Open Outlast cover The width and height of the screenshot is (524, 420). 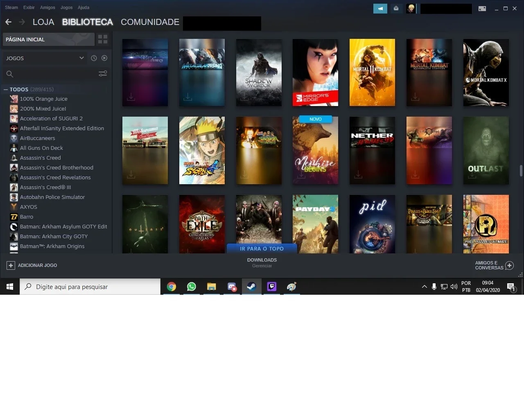click(x=486, y=150)
